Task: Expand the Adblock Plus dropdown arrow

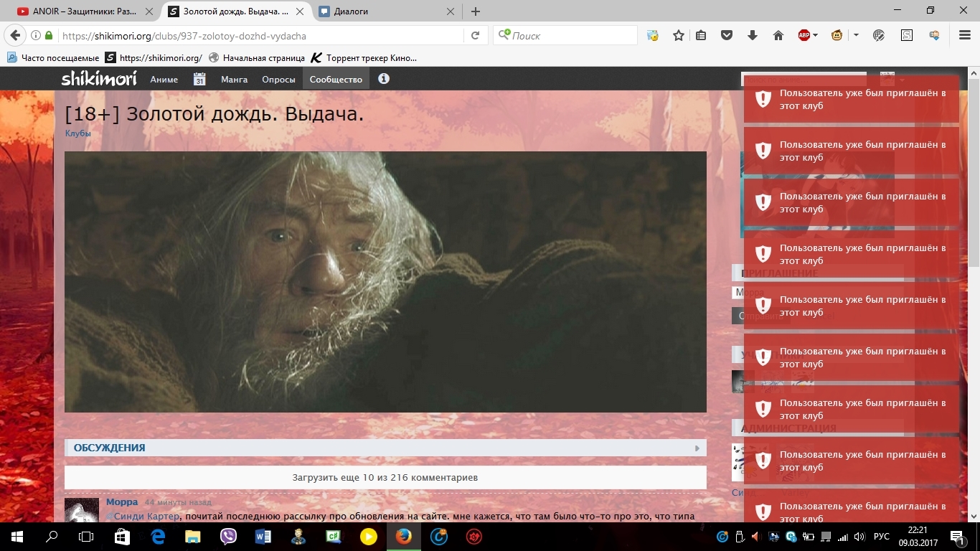Action: pos(816,35)
